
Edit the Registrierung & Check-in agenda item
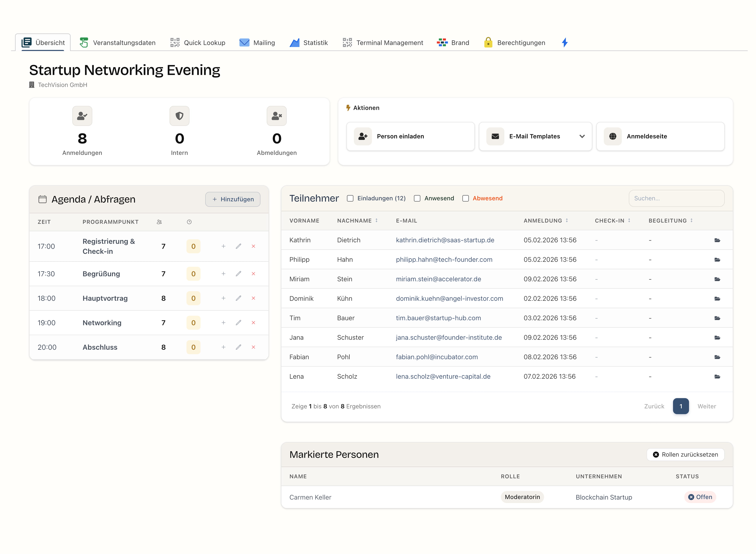coord(238,246)
